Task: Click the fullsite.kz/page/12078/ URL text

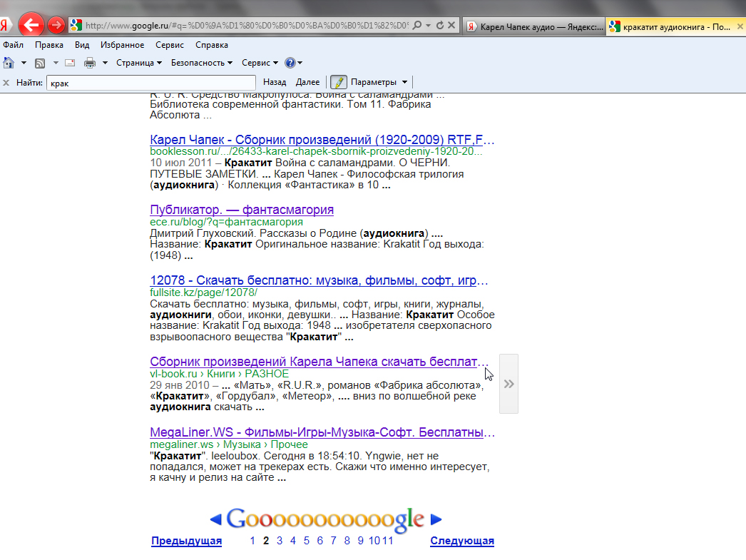Action: pos(204,292)
